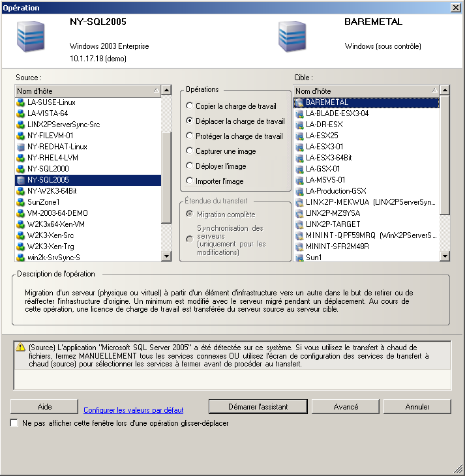
Task: Click Cible list scroll down arrow
Action: [445, 256]
